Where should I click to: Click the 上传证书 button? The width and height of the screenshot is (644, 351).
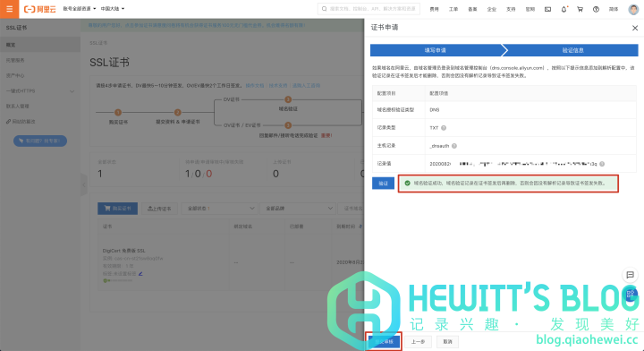(x=159, y=209)
